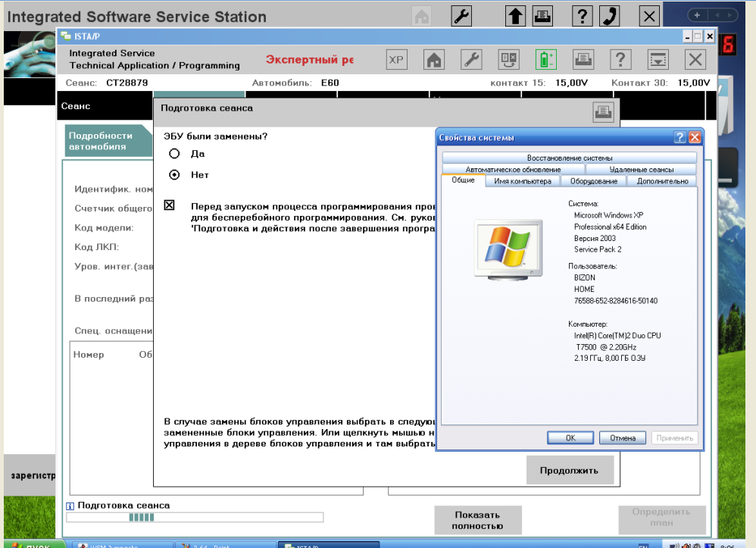Click the Продолжить button
This screenshot has height=548, width=756.
point(570,471)
